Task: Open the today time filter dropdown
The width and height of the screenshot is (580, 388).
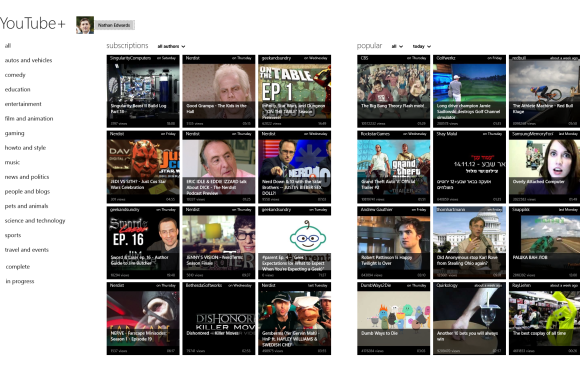Action: coord(422,46)
